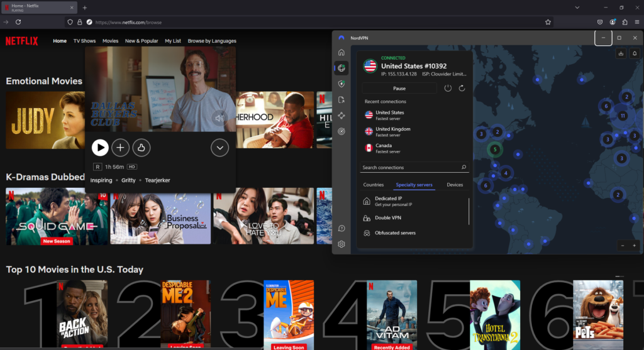Open NordVPN home icon in sidebar
The image size is (644, 350).
tap(341, 53)
